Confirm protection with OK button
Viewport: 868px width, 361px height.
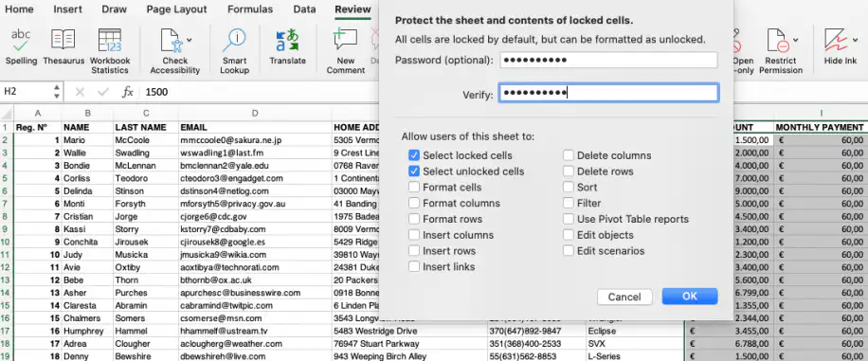click(x=690, y=297)
